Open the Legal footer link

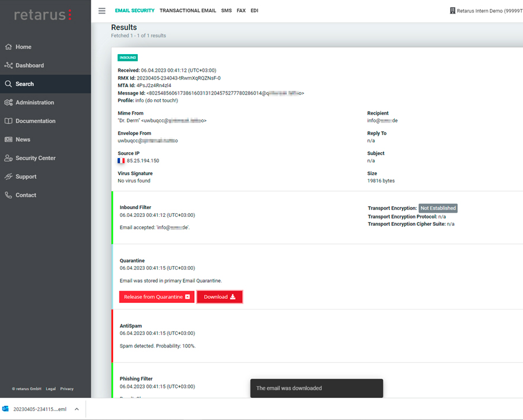(x=50, y=389)
